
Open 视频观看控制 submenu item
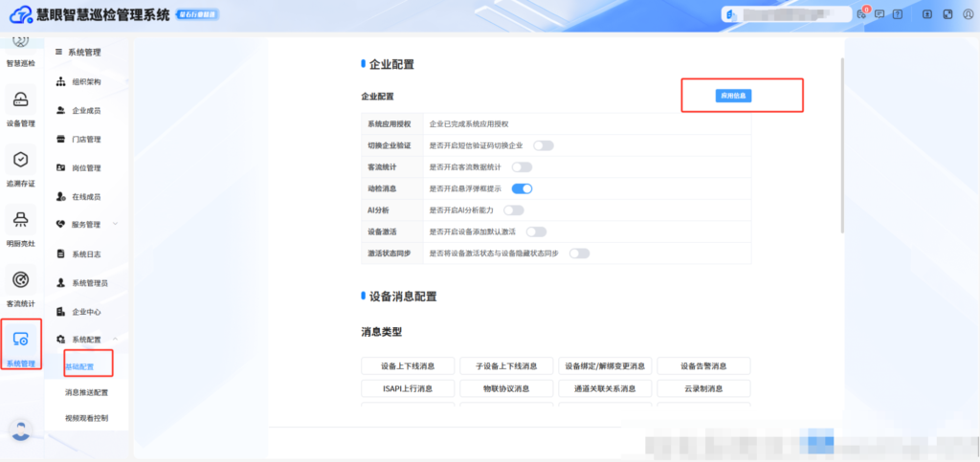[x=86, y=418]
